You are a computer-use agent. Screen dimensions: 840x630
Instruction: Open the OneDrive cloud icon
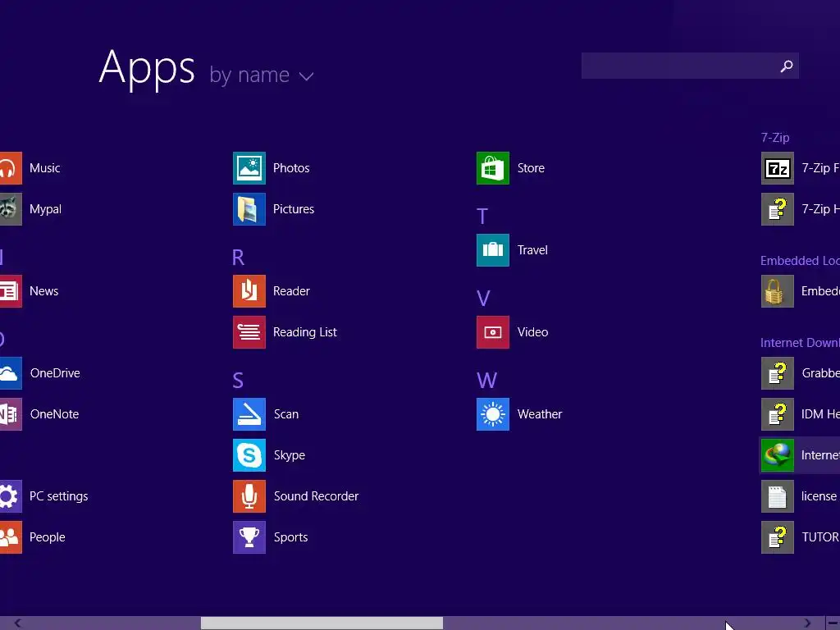[x=11, y=373]
